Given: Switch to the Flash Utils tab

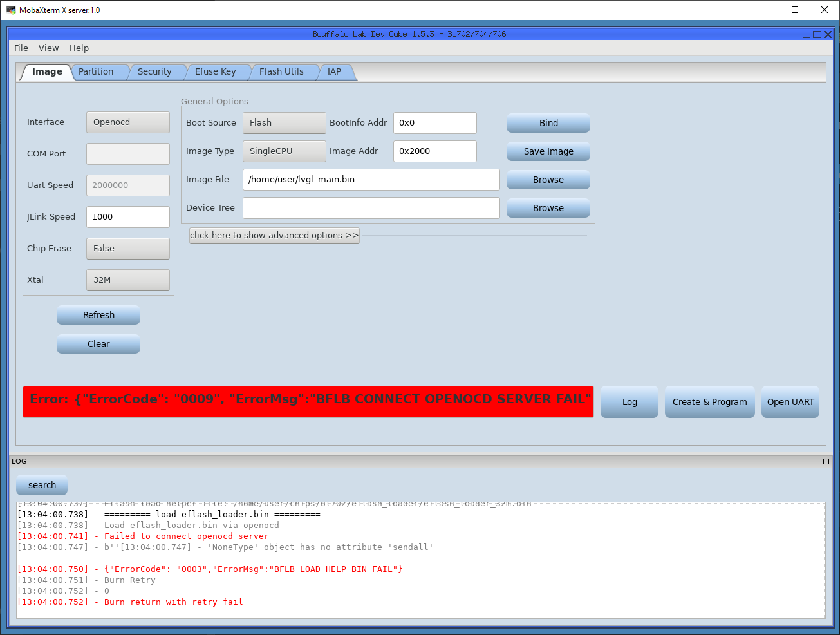Looking at the screenshot, I should [x=281, y=72].
